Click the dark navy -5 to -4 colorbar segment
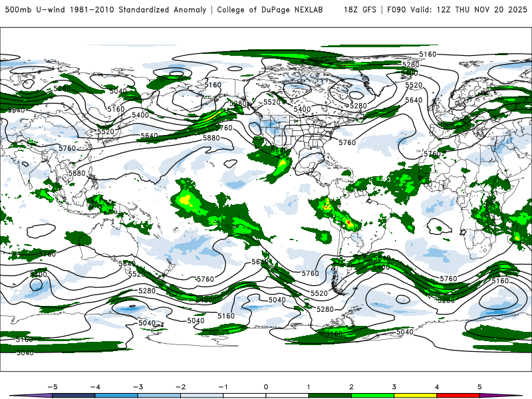Screen dimensions: 532x399 click(74, 396)
